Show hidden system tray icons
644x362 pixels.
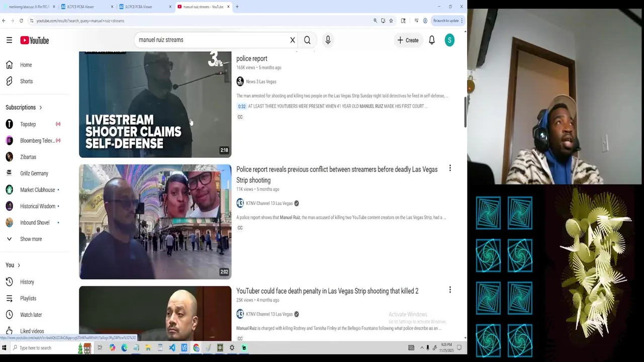pos(422,348)
